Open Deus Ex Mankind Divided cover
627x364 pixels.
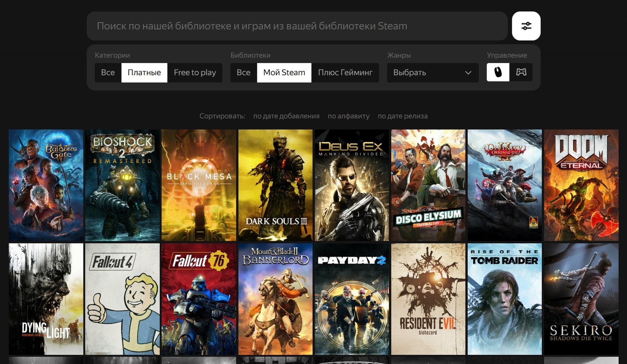[352, 185]
